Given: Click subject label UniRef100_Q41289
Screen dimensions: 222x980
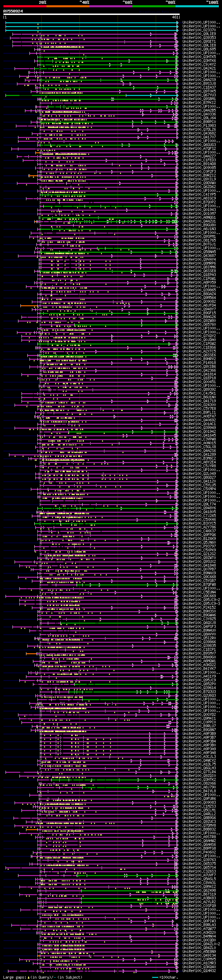Looking at the screenshot, I should pos(199,455).
